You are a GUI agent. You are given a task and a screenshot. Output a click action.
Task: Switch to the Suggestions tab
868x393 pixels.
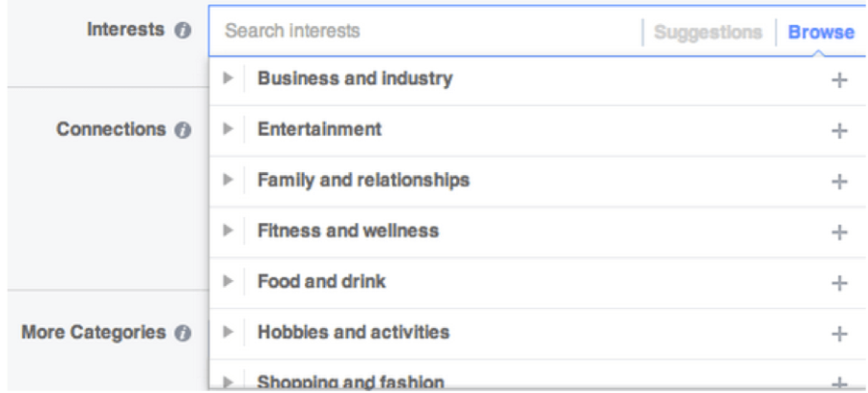point(708,32)
